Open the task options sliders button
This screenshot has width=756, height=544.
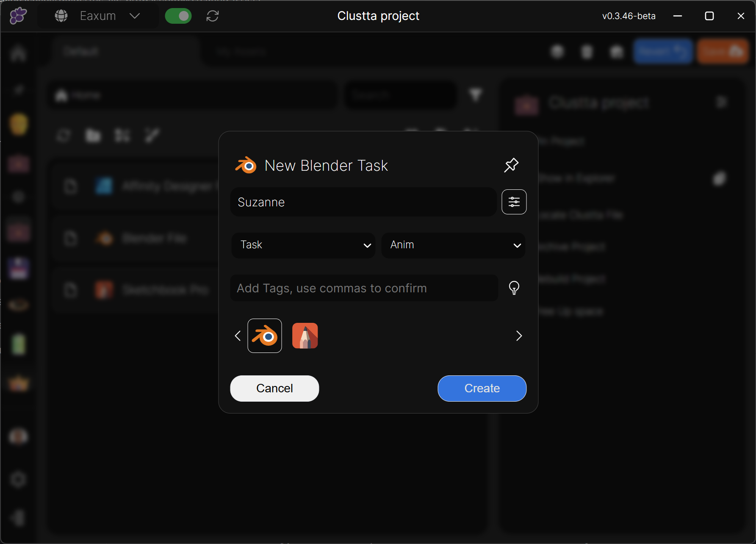coord(514,202)
